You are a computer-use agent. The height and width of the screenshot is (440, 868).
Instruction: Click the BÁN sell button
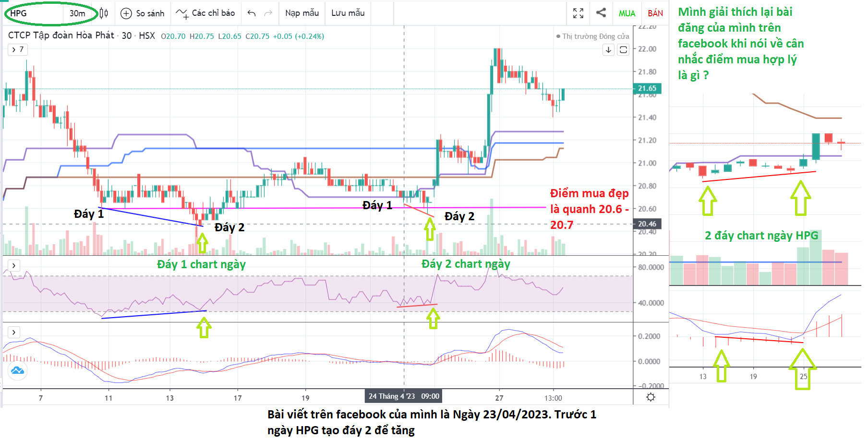[x=655, y=13]
